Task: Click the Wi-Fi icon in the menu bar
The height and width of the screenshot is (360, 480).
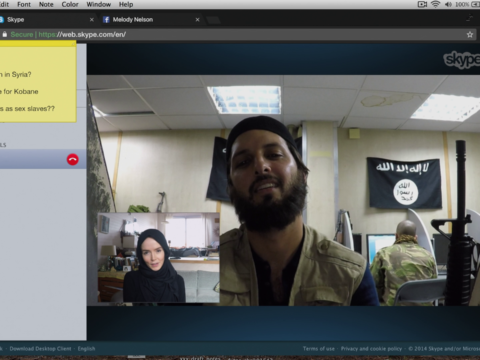Action: pyautogui.click(x=435, y=4)
